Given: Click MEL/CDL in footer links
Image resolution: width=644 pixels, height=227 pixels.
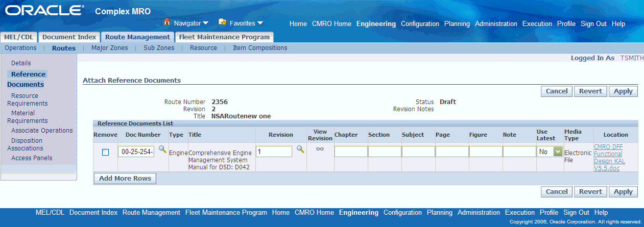Looking at the screenshot, I should [50, 213].
